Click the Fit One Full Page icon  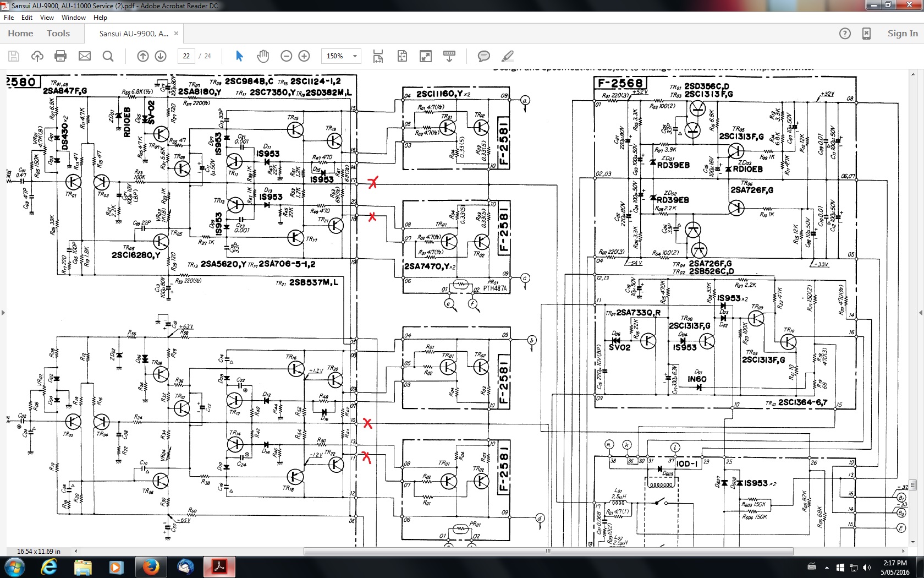(x=402, y=56)
